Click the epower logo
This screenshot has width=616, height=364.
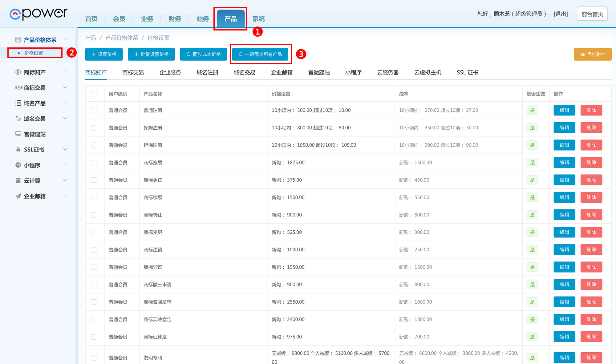[x=38, y=14]
